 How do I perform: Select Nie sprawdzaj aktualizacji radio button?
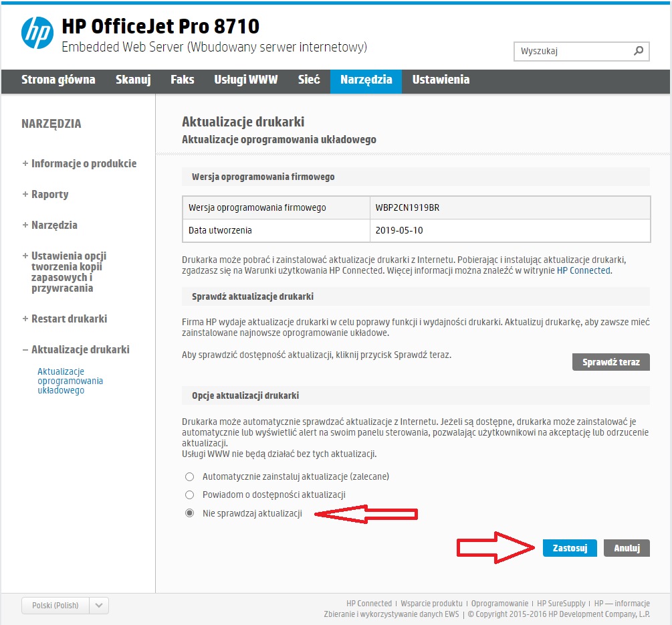coord(189,514)
